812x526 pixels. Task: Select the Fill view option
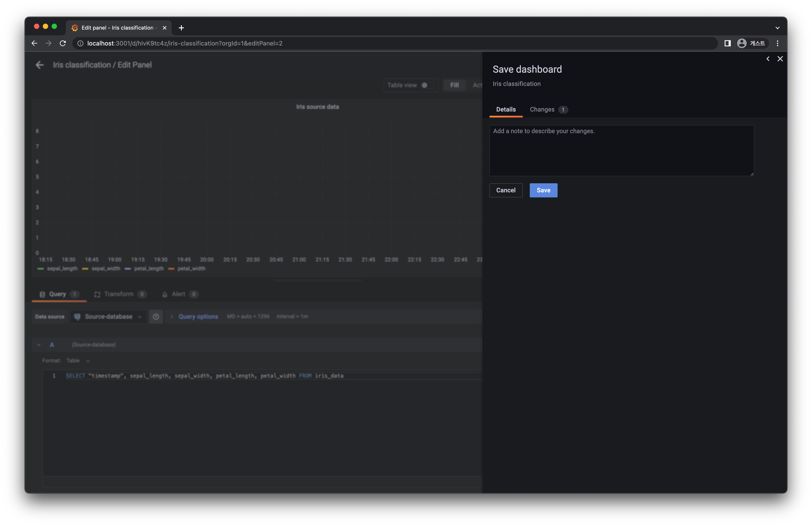click(454, 85)
